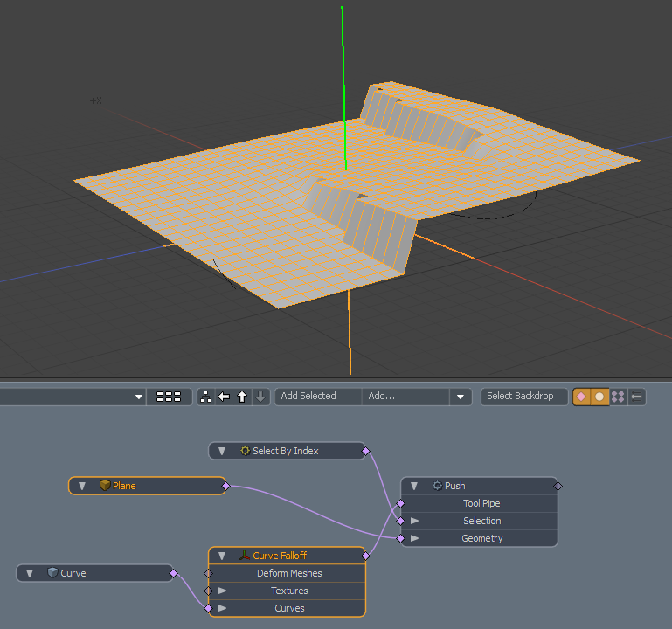Viewport: 672px width, 629px height.
Task: Click the Select Backdrop button
Action: (520, 397)
